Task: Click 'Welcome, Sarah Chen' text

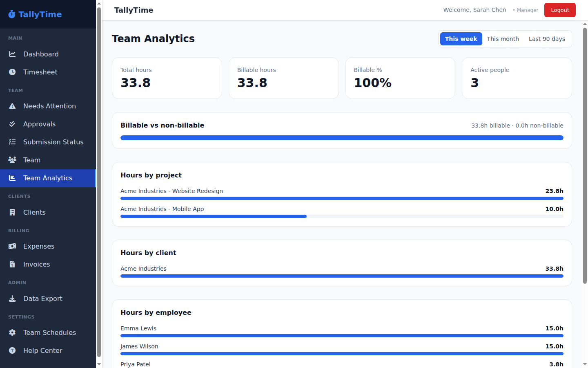Action: tap(475, 10)
